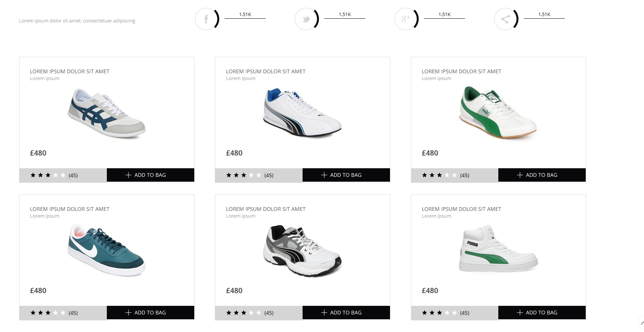This screenshot has height=332, width=644.
Task: Click the Facebook share icon
Action: pos(206,19)
